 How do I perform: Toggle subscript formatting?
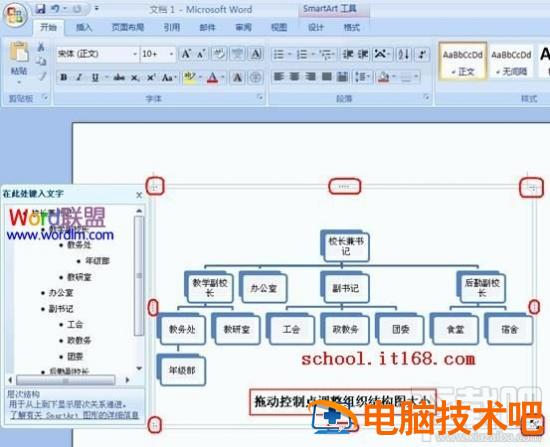[135, 77]
